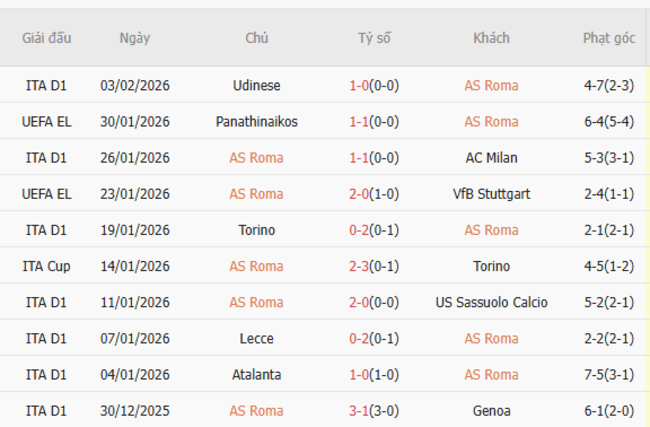The height and width of the screenshot is (427, 650).
Task: Click Torino in the 19/01/2026 row
Action: (256, 230)
